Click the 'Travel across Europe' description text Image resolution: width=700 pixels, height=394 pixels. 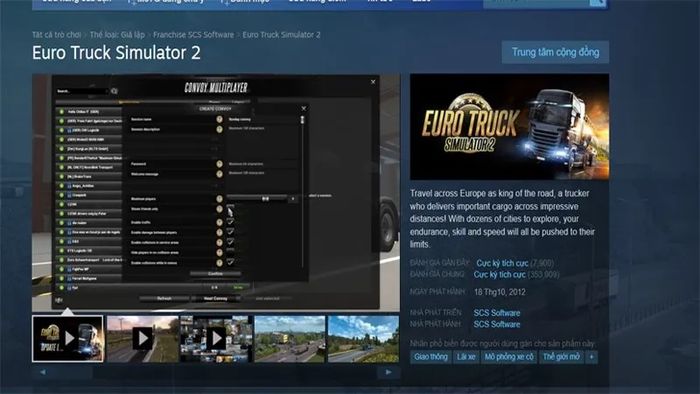tap(503, 219)
